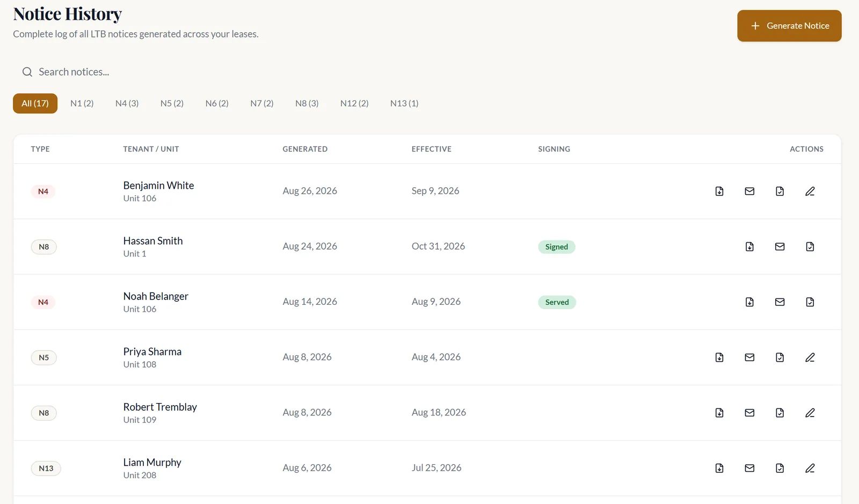The height and width of the screenshot is (504, 859).
Task: Click file-check icon in Noah Belanger row
Action: [810, 302]
